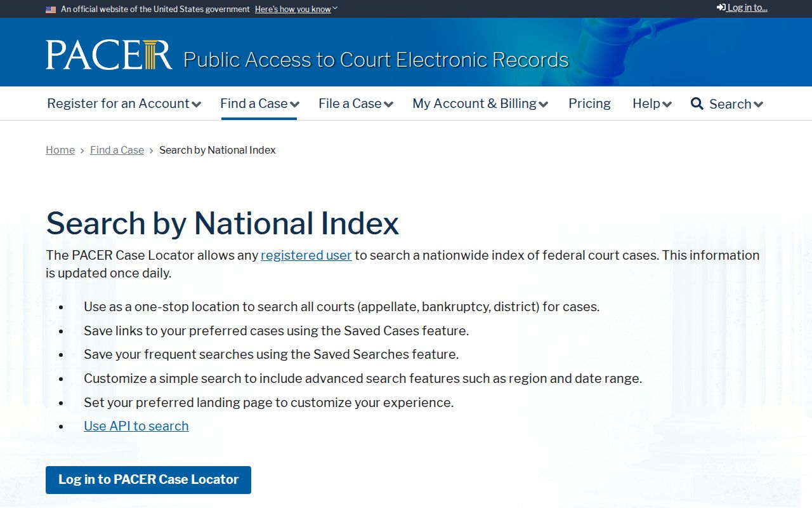Image resolution: width=812 pixels, height=508 pixels.
Task: Go to the Home breadcrumb
Action: 60,150
